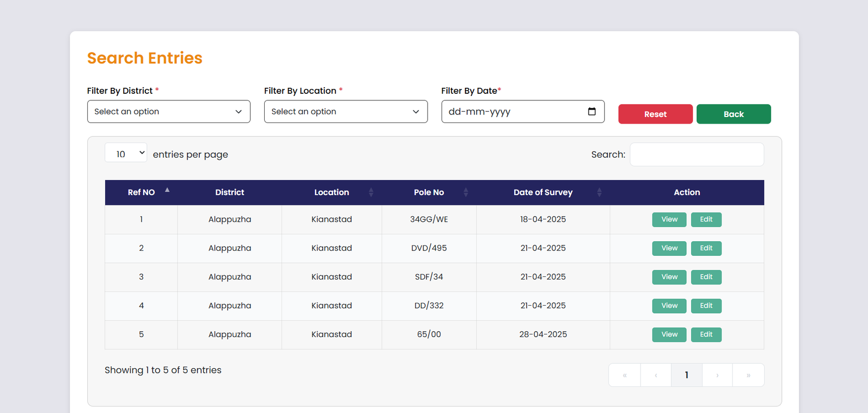Sort by Date of Survey arrows

point(599,192)
